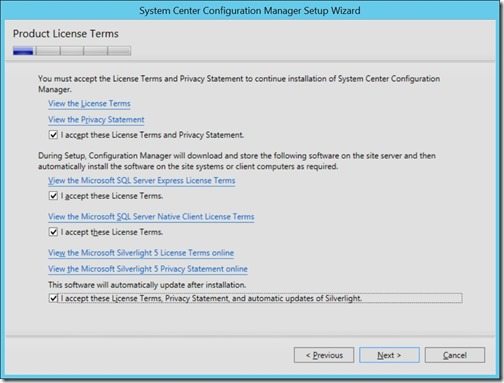Uncheck 'I accept these License Terms and Privacy Statement'

point(53,135)
